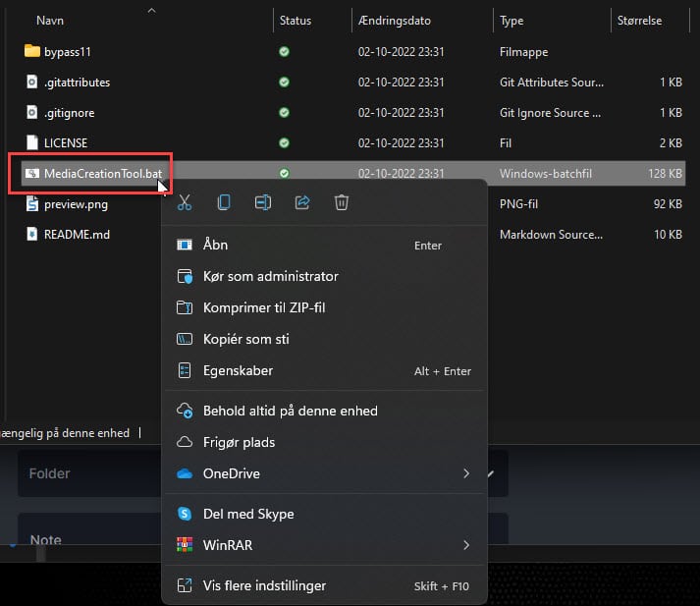This screenshot has height=606, width=700.
Task: Click the MediaCreationTool.bat file icon
Action: point(31,173)
